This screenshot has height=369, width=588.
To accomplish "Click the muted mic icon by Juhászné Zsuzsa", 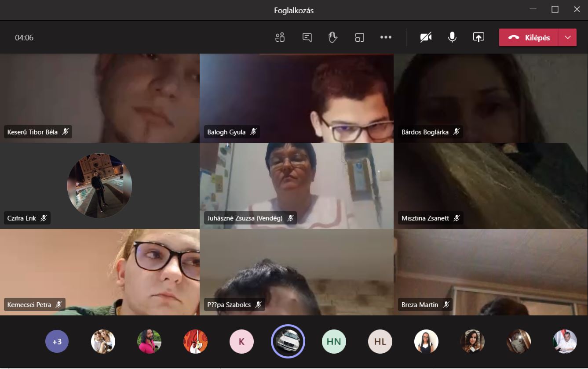I will click(x=290, y=217).
